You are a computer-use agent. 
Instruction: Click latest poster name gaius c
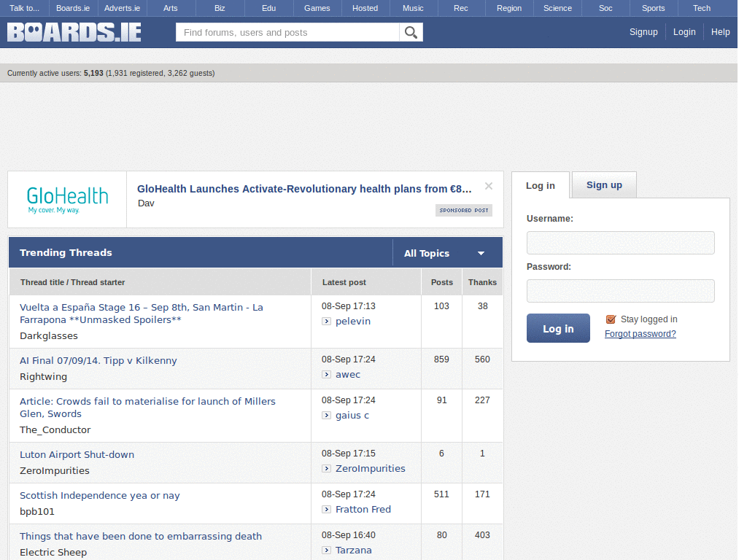click(x=352, y=416)
